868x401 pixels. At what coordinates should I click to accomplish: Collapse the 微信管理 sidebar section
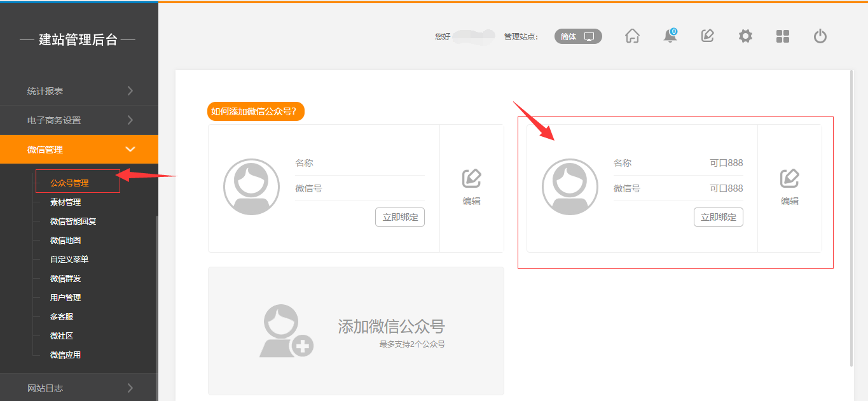[x=79, y=150]
